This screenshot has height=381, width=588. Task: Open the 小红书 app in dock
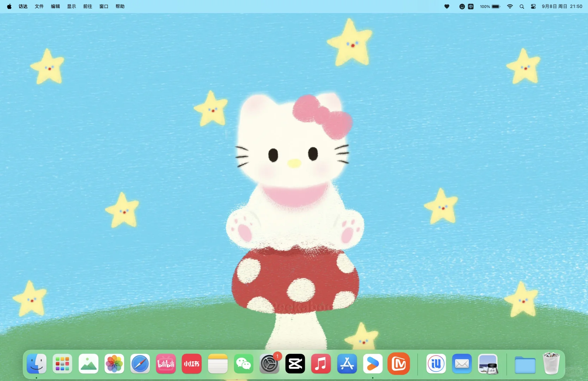pos(192,364)
